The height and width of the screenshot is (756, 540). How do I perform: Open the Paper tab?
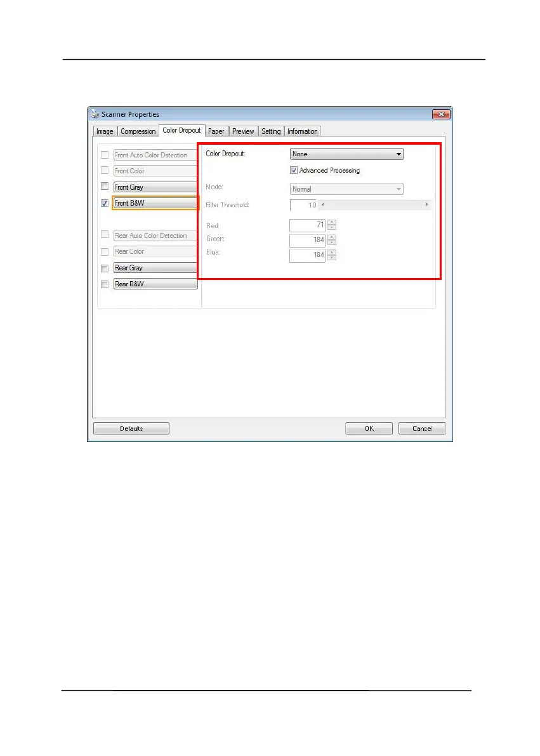(216, 131)
